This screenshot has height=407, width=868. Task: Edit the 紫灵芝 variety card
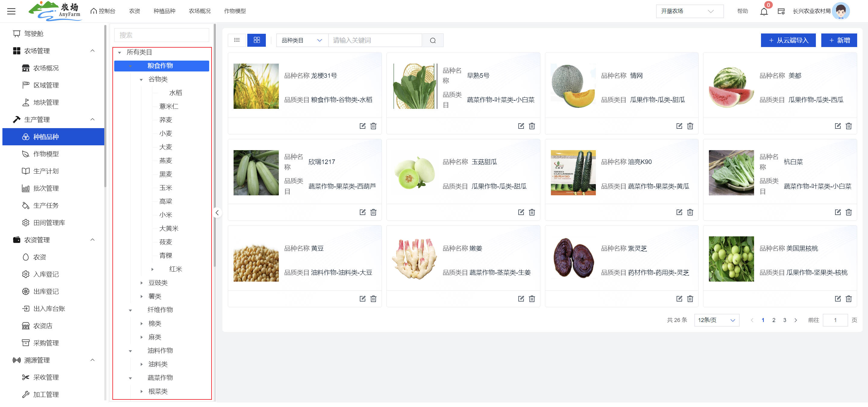point(679,299)
